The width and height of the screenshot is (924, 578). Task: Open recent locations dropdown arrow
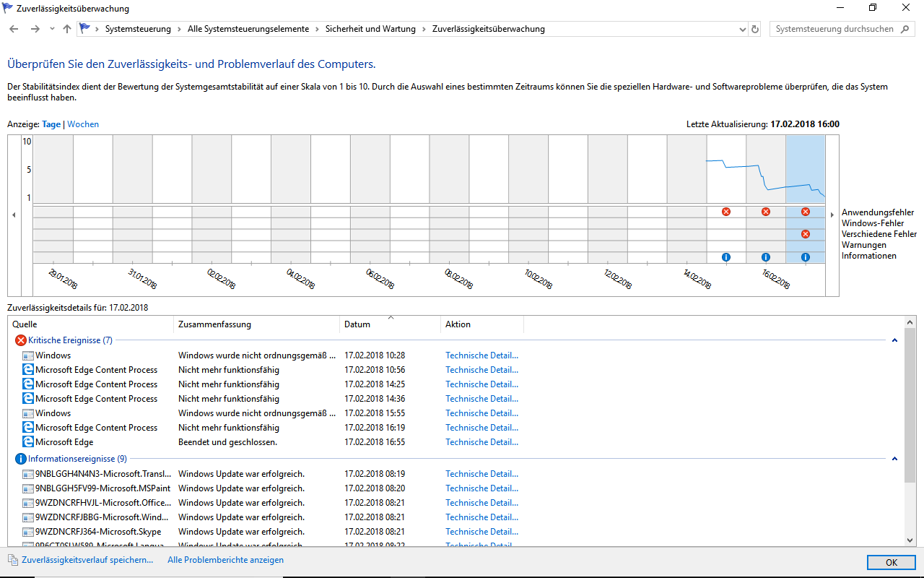[52, 29]
